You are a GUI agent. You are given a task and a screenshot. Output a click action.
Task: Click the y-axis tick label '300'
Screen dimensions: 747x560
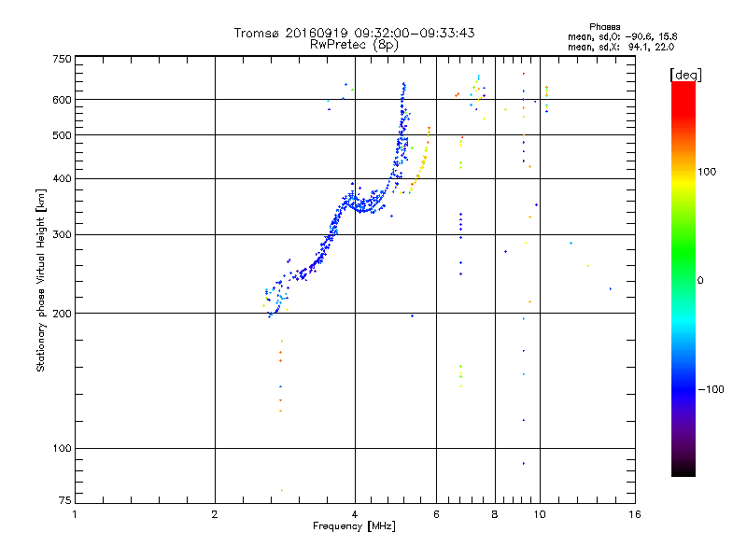[62, 234]
